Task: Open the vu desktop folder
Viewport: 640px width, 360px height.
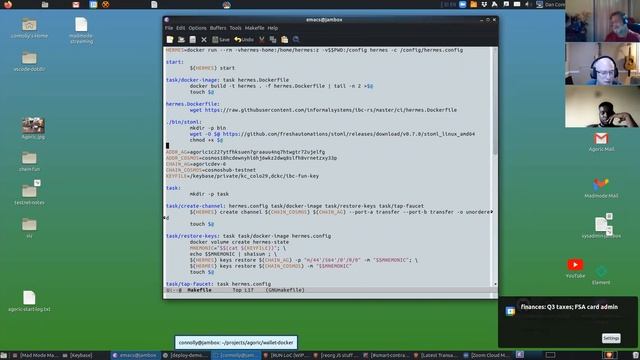Action: point(29,228)
